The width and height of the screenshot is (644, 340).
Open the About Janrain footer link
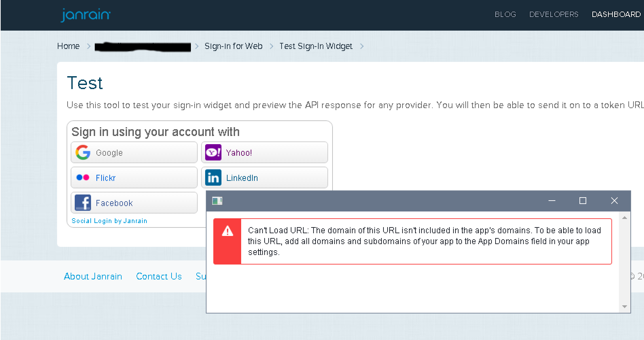click(93, 276)
